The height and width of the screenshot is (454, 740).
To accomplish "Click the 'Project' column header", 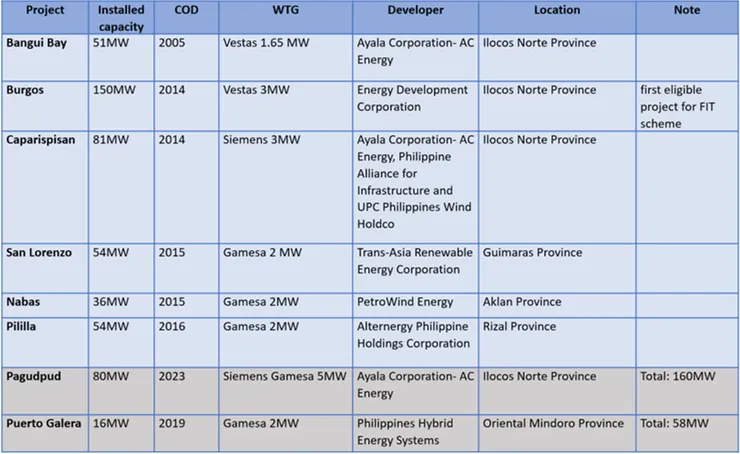I will [45, 17].
